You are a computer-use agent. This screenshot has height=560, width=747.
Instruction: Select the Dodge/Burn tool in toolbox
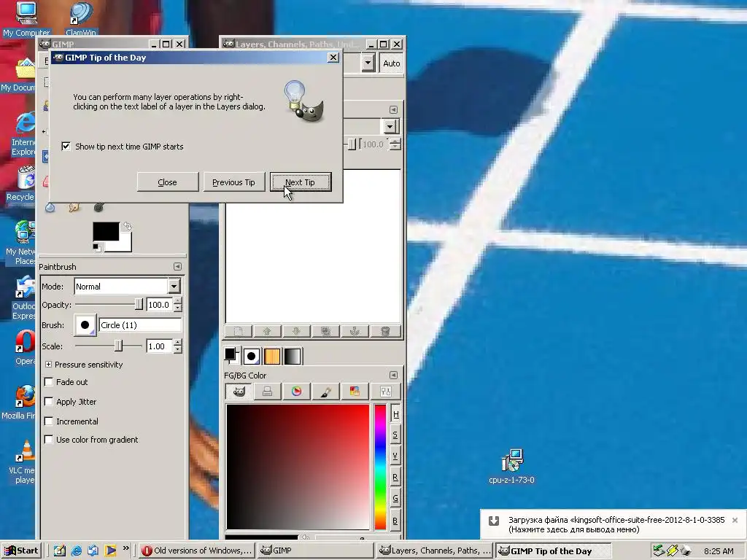point(98,207)
